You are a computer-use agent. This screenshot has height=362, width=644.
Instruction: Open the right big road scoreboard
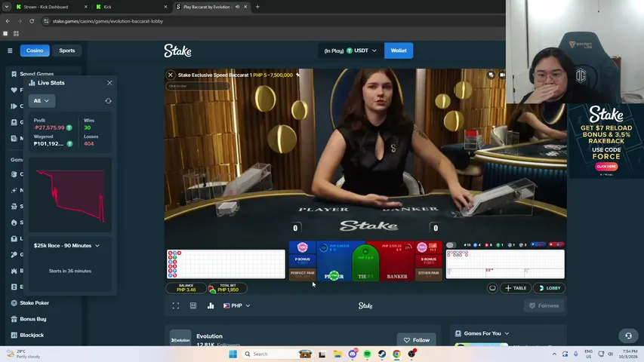pos(505,264)
